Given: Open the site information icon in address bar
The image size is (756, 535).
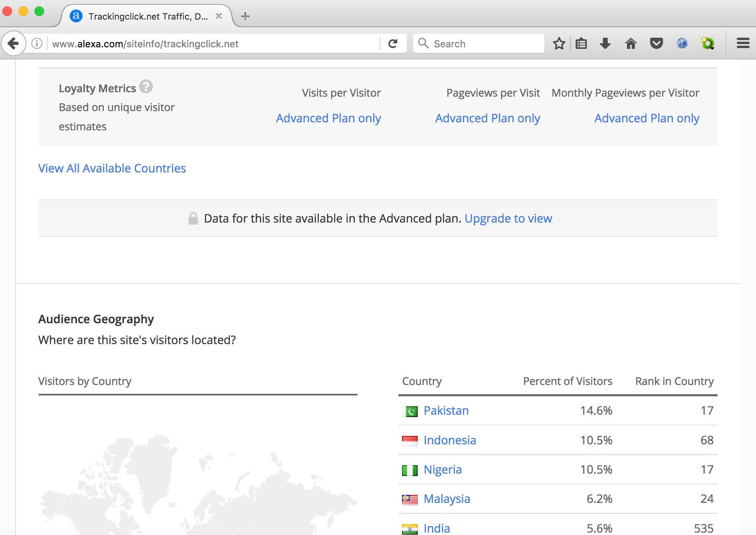Looking at the screenshot, I should [37, 43].
